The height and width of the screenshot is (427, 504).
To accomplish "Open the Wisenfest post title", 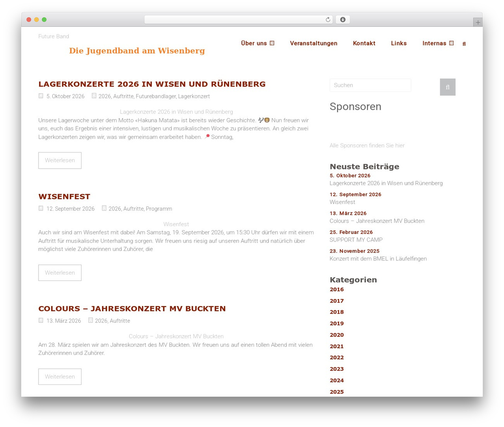I will [64, 197].
